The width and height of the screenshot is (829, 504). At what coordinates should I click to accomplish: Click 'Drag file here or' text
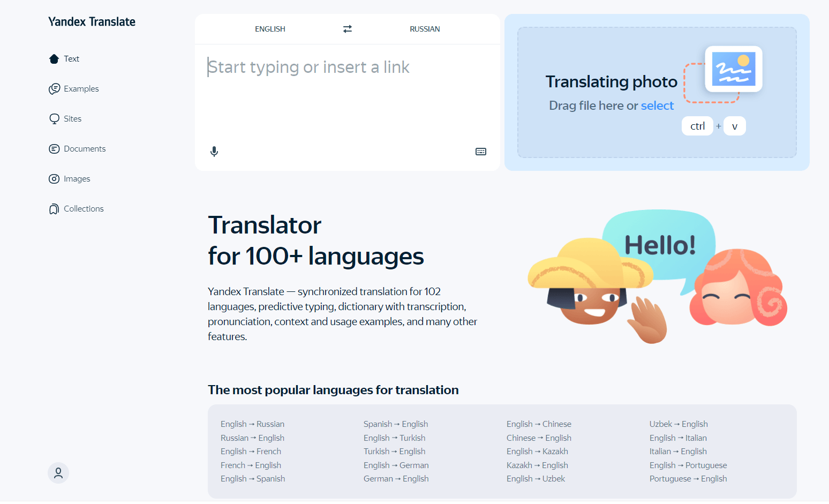pyautogui.click(x=593, y=106)
